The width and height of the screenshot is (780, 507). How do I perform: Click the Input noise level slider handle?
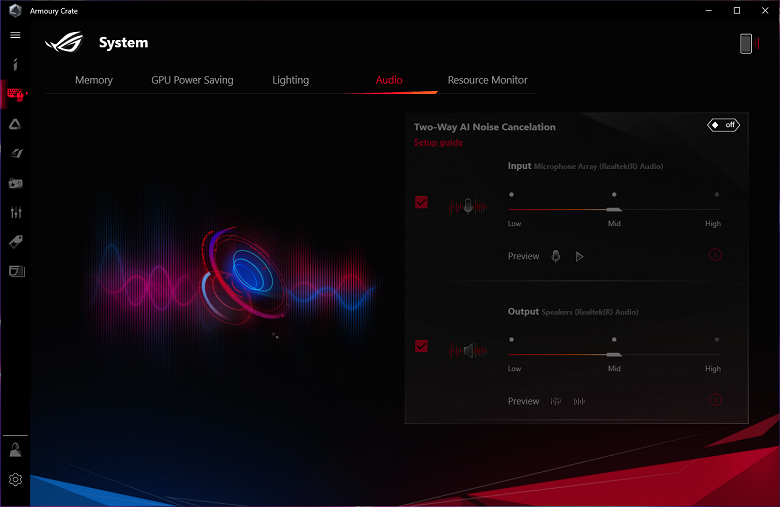614,209
